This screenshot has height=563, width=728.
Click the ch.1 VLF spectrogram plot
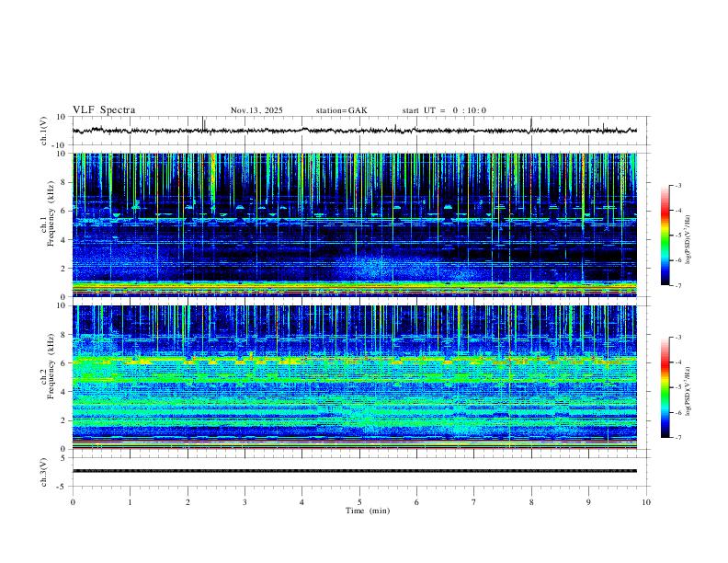tap(355, 224)
